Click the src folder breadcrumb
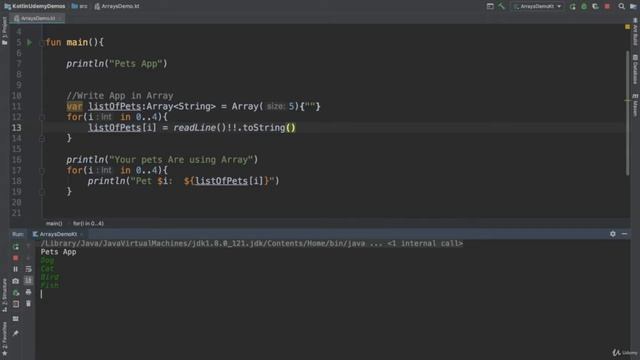This screenshot has width=640, height=360. [79, 6]
